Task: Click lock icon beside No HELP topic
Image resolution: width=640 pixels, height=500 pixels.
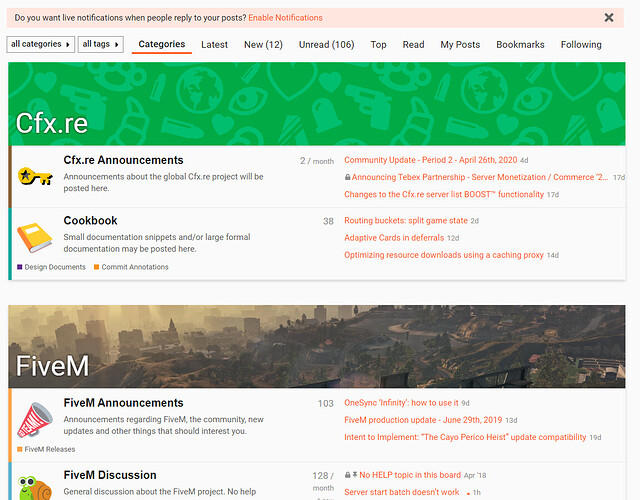Action: point(347,475)
